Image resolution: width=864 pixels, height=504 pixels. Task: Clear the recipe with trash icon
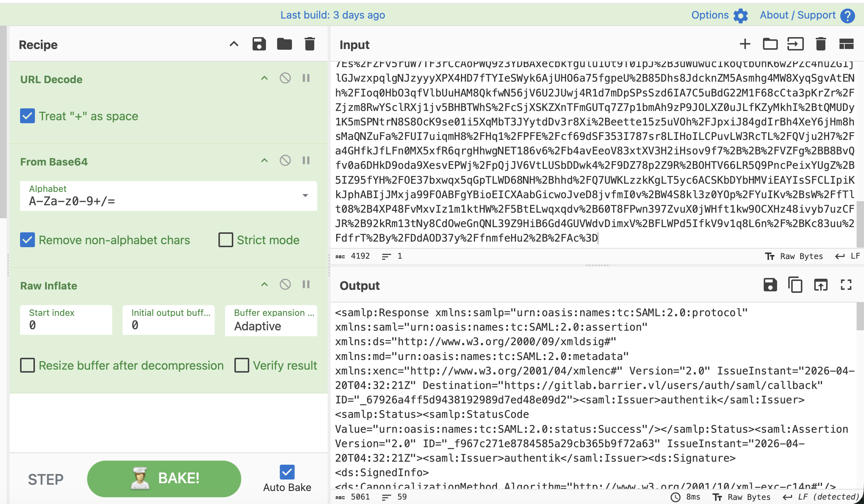tap(309, 44)
